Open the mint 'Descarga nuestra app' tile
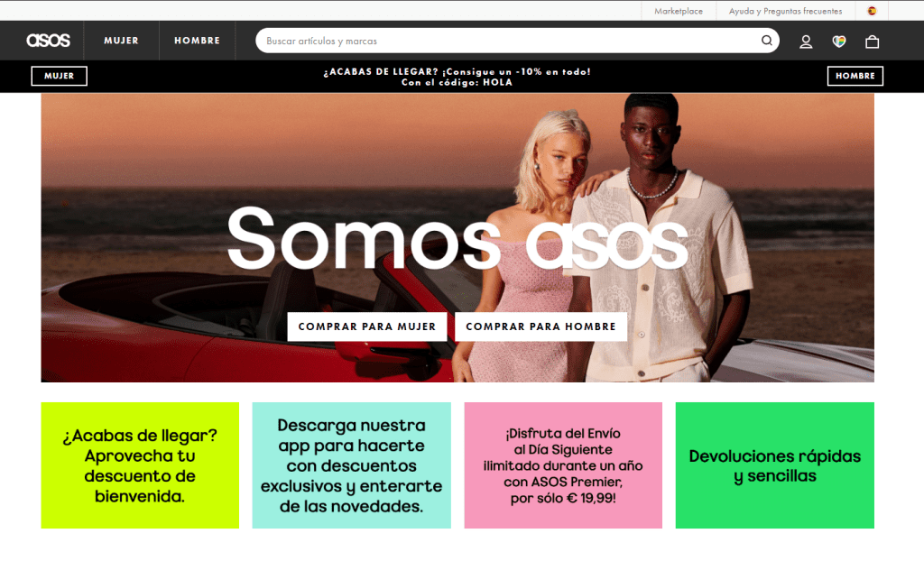924x561 pixels. 352,465
